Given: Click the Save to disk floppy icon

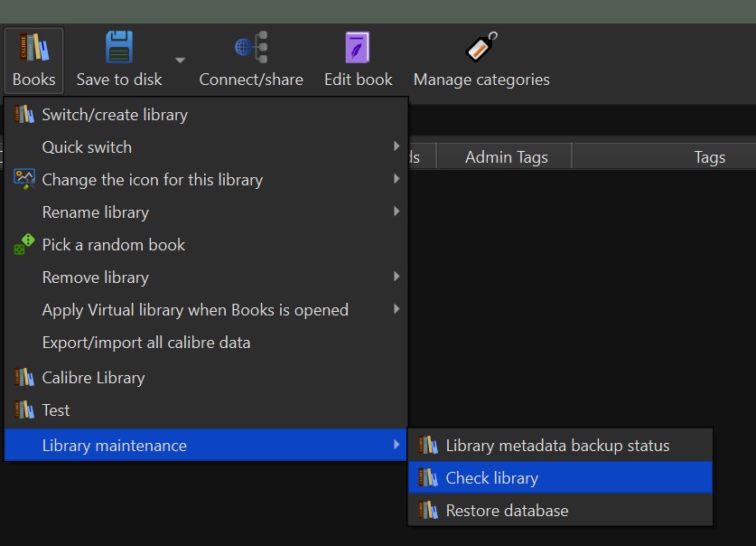Looking at the screenshot, I should 119,48.
